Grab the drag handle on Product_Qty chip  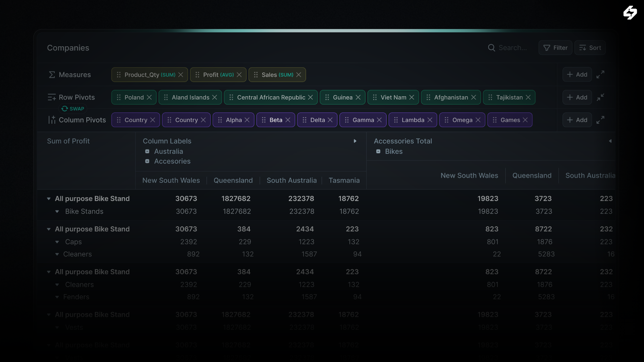click(x=119, y=75)
